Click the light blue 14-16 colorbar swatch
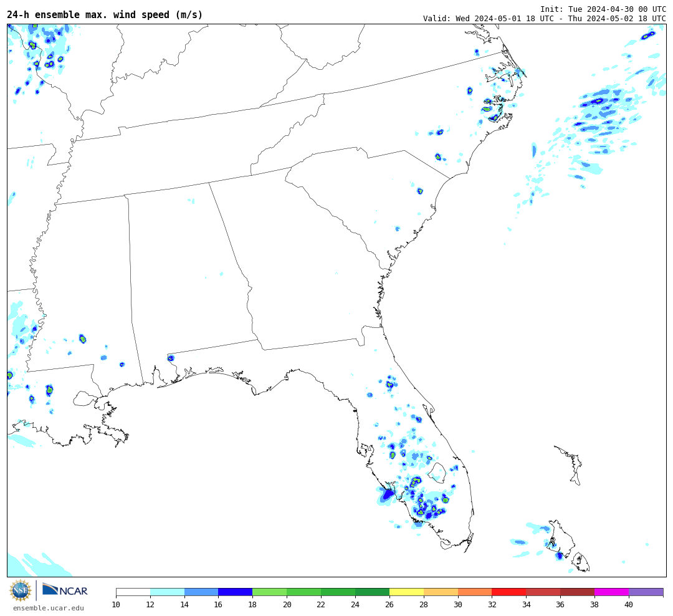This screenshot has height=616, width=673. [x=201, y=592]
